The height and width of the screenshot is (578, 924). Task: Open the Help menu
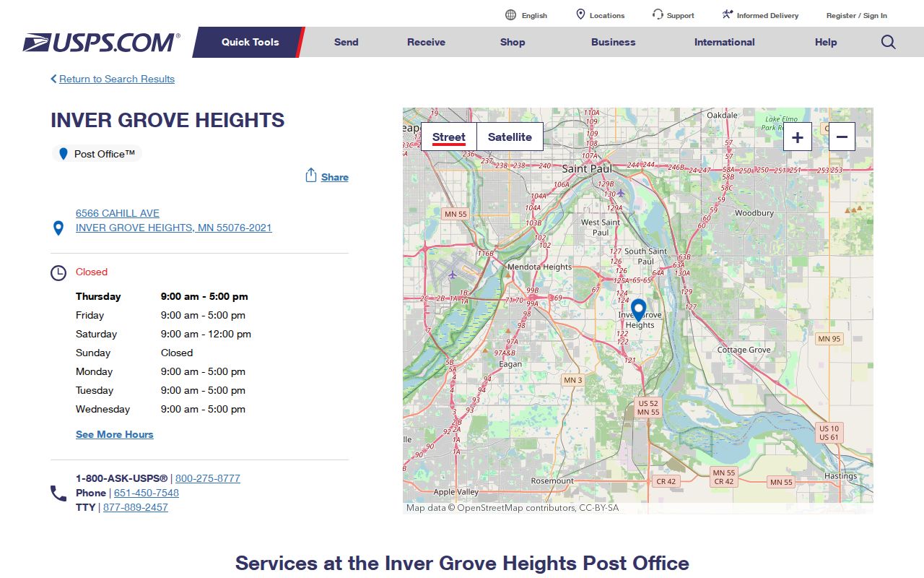click(826, 42)
